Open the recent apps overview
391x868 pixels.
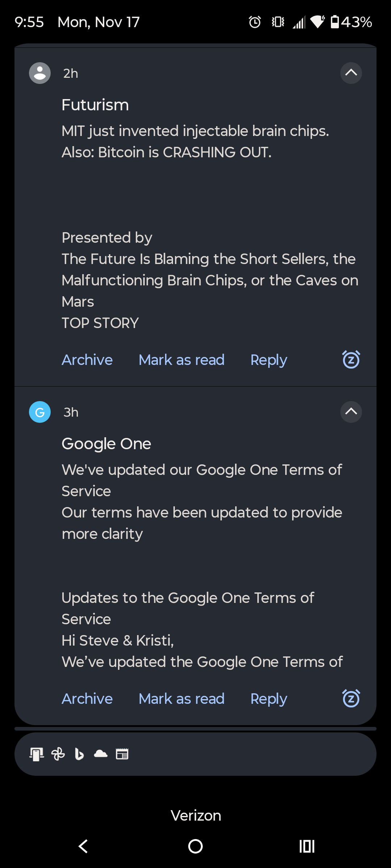point(307,846)
